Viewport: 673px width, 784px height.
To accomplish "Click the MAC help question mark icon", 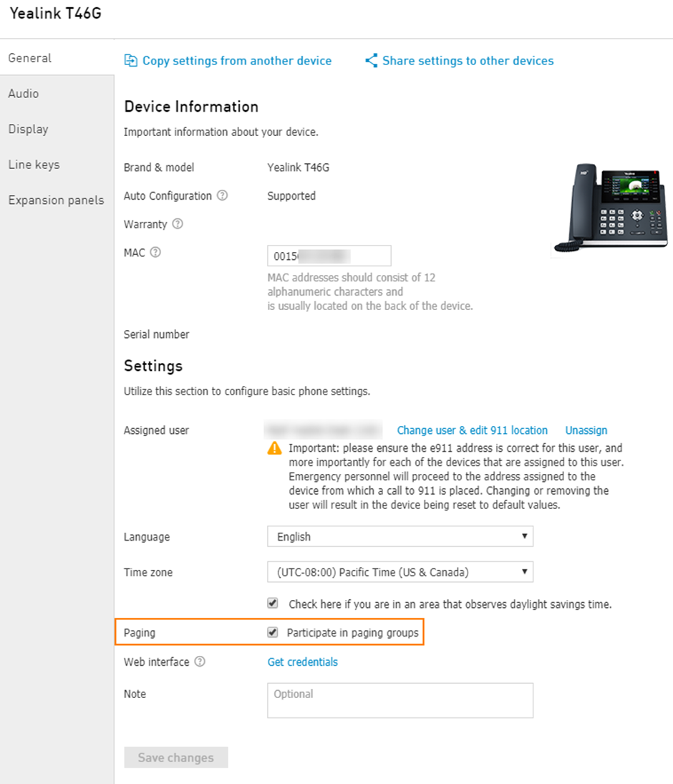I will [155, 252].
